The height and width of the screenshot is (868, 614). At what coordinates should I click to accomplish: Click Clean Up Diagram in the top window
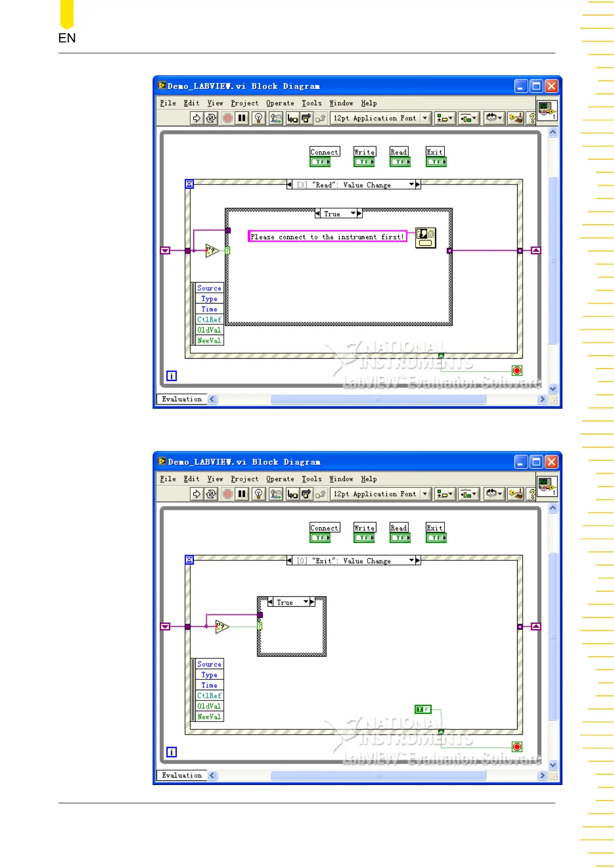pos(516,118)
